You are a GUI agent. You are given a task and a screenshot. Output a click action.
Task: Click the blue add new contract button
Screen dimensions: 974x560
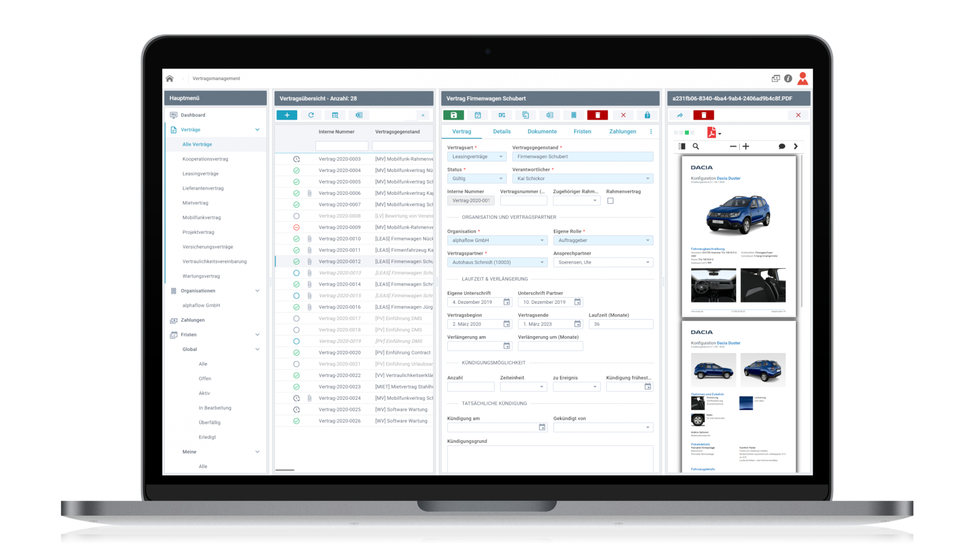(x=287, y=115)
